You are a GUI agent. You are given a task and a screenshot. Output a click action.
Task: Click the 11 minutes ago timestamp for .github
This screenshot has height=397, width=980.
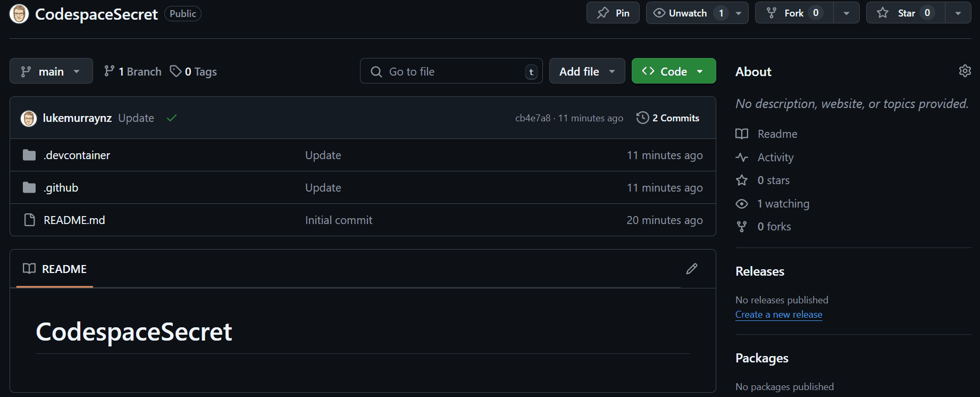click(x=665, y=188)
